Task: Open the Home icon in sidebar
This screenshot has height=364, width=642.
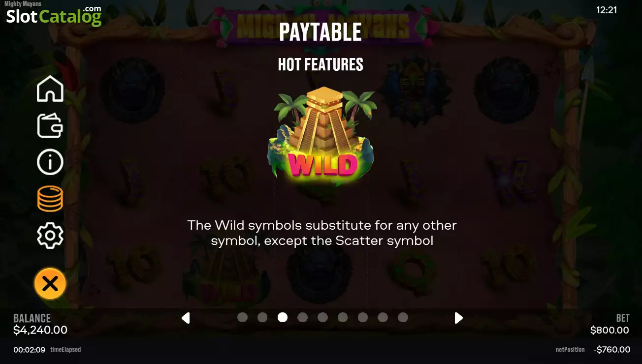Action: [50, 89]
